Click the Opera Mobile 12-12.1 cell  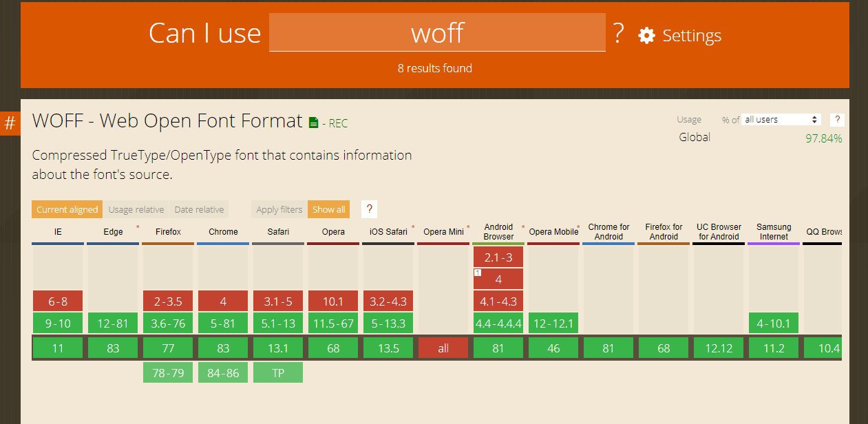[x=553, y=323]
